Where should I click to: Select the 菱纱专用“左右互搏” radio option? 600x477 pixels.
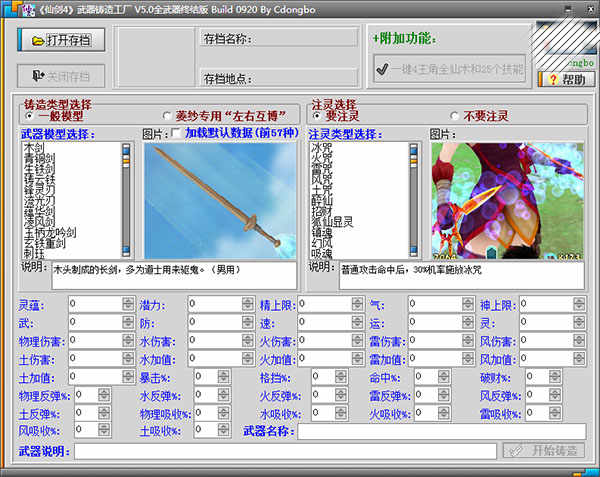pos(167,116)
